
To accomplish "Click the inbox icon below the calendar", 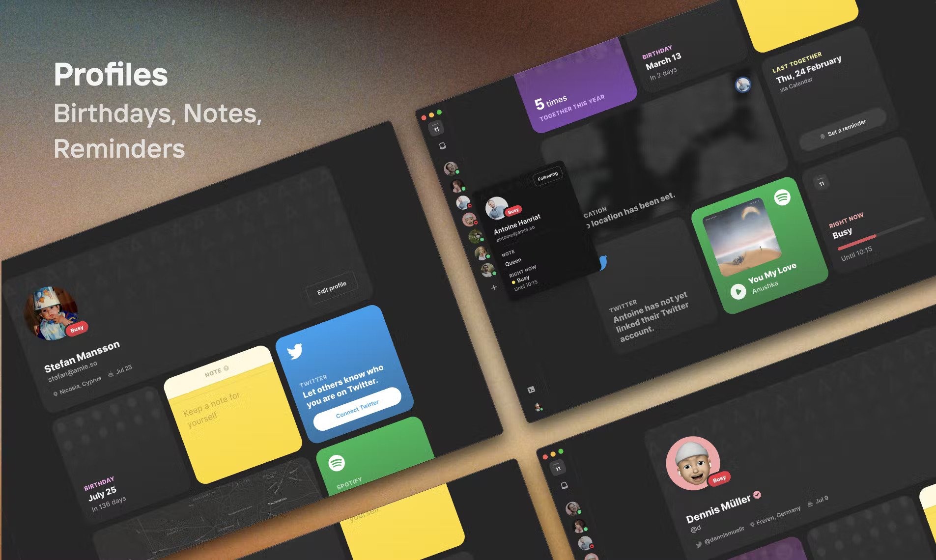I will (443, 146).
